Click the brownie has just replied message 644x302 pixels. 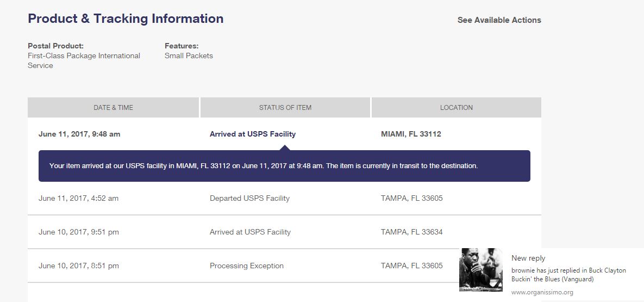(569, 275)
